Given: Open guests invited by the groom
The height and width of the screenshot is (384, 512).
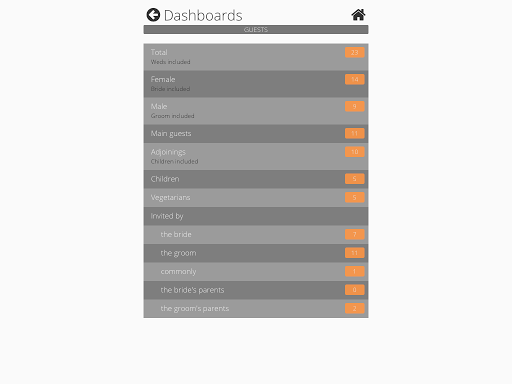Looking at the screenshot, I should 256,253.
